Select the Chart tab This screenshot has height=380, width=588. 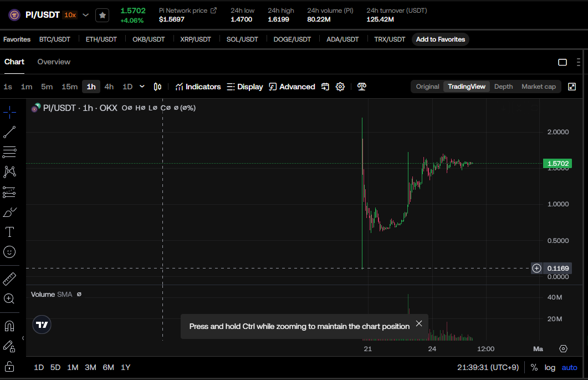click(14, 62)
